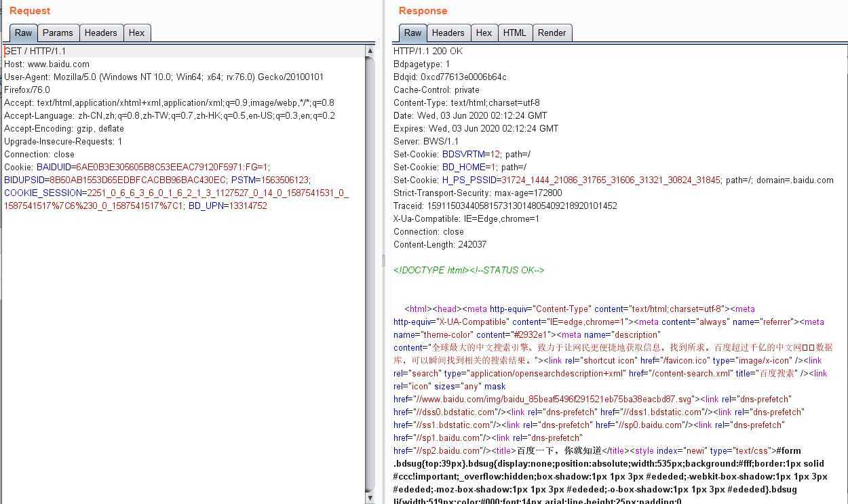The height and width of the screenshot is (504, 848).
Task: Click the Set-Cookie H_PS_PSSID line
Action: [613, 180]
